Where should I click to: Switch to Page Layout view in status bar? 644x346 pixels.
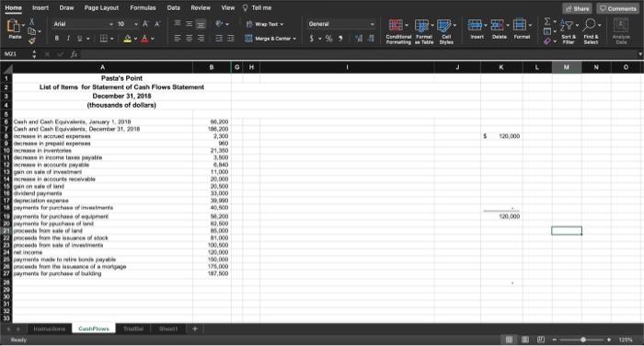click(525, 340)
